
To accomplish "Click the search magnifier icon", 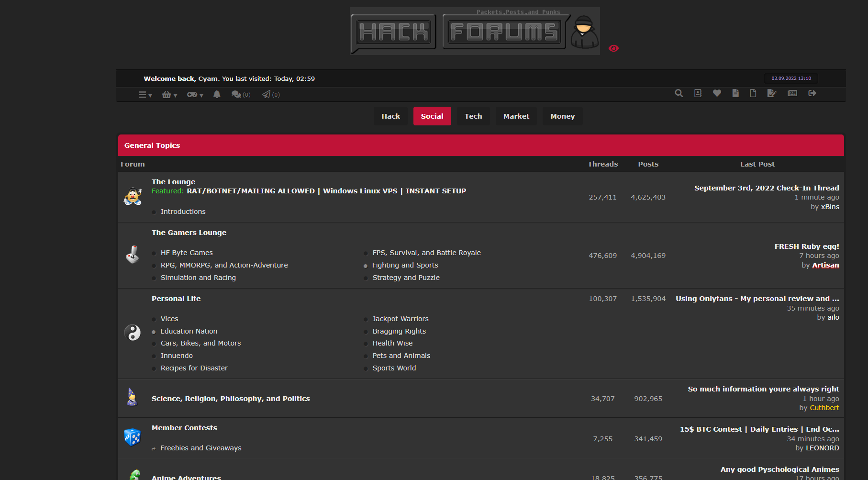I will point(679,93).
